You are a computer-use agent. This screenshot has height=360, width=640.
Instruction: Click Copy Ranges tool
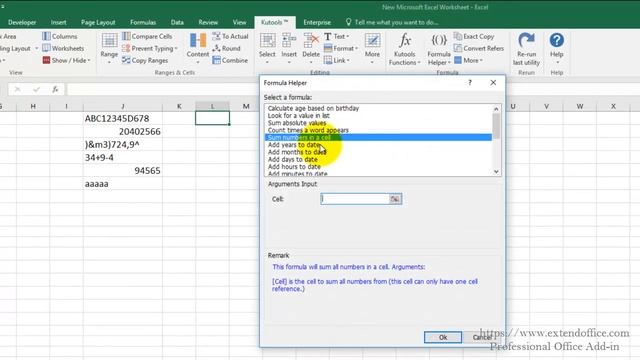pyautogui.click(x=145, y=60)
